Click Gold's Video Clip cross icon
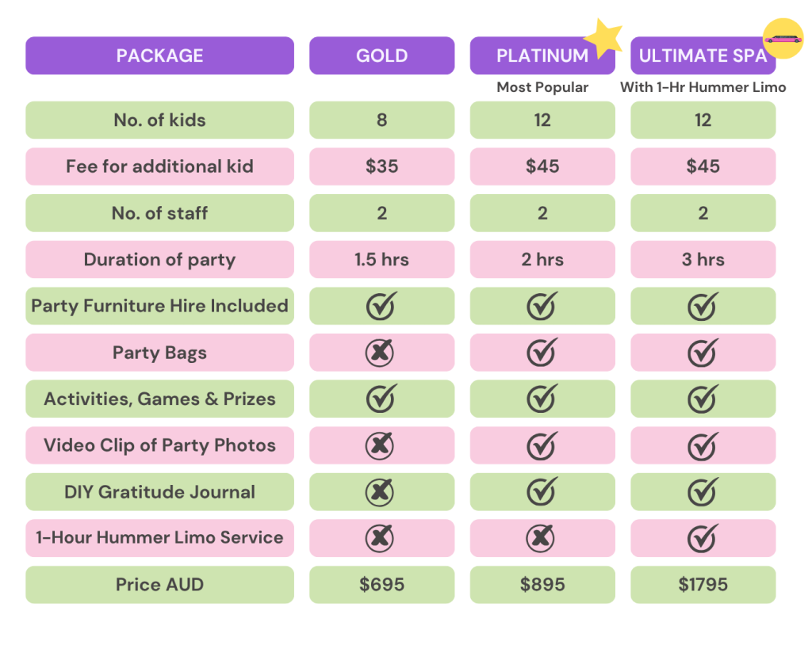812x649 pixels. (x=381, y=445)
